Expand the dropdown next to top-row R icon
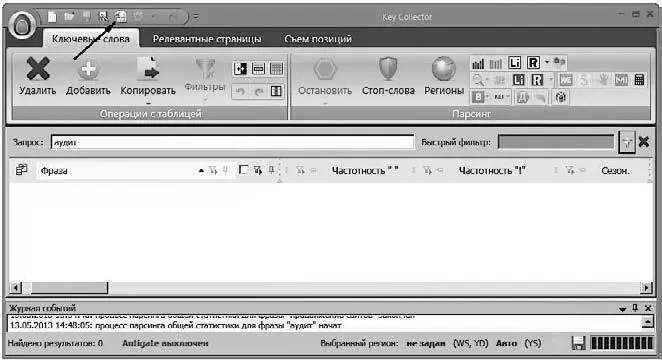 point(547,62)
